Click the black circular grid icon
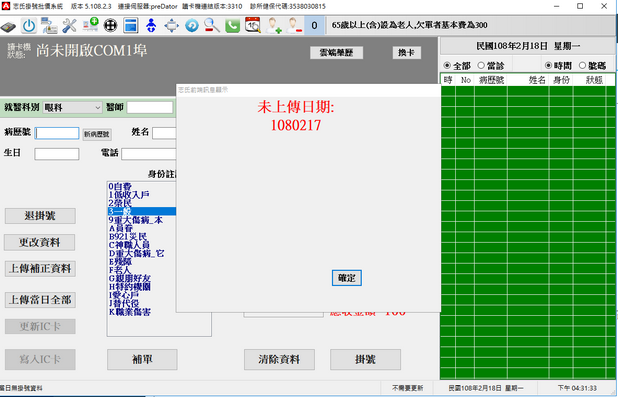618x397 pixels. 110,26
